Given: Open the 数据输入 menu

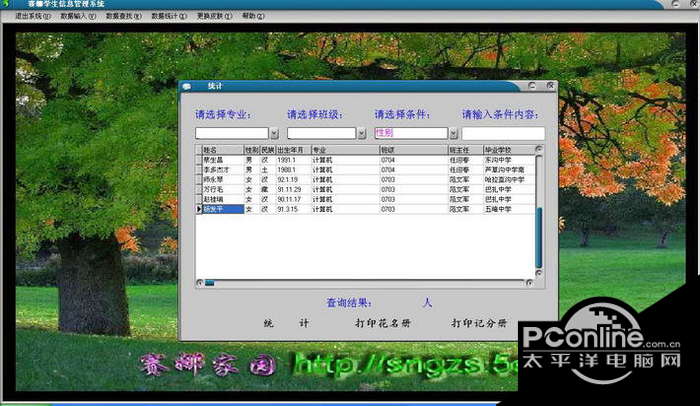Looking at the screenshot, I should coord(78,16).
